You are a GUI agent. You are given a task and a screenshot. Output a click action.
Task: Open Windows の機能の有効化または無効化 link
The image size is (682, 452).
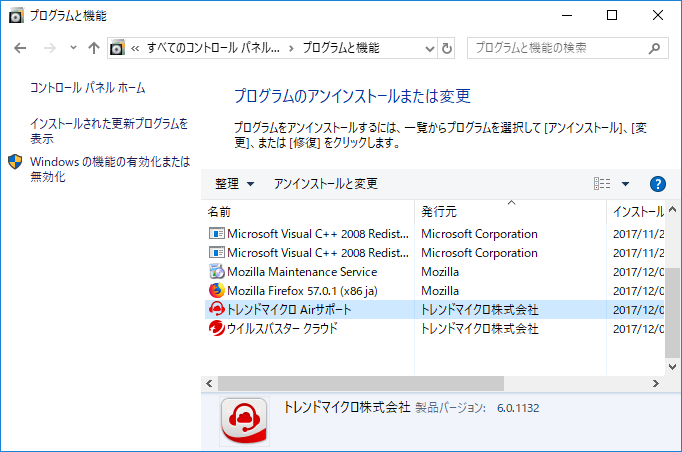[x=108, y=169]
